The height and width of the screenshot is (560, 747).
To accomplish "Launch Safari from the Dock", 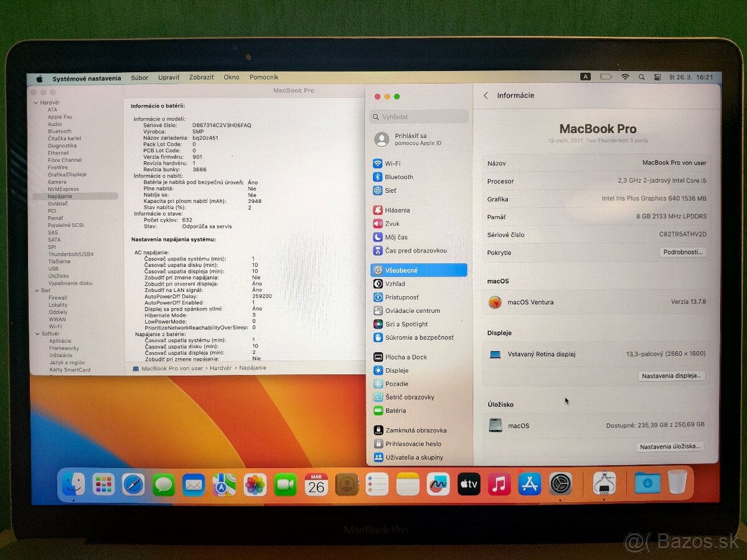I will coord(132,483).
